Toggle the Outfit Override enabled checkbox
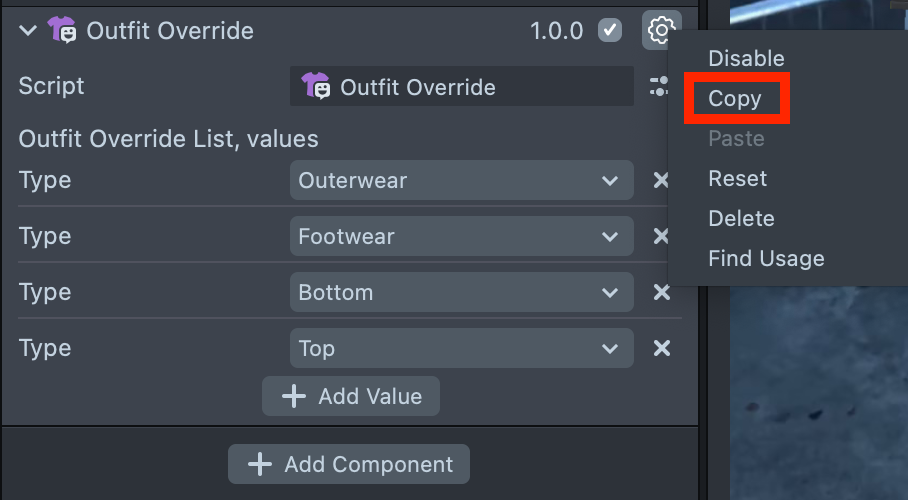 click(x=609, y=30)
